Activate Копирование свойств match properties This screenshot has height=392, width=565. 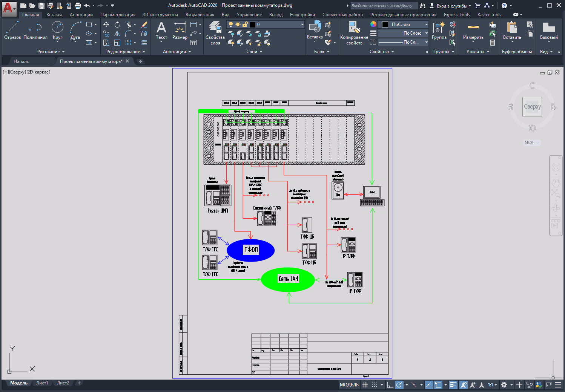pos(354,33)
